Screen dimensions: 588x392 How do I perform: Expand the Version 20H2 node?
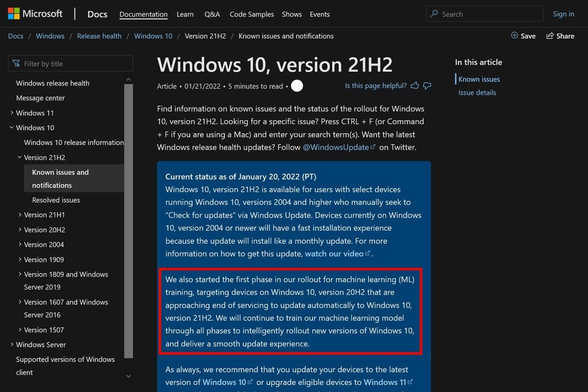20,229
